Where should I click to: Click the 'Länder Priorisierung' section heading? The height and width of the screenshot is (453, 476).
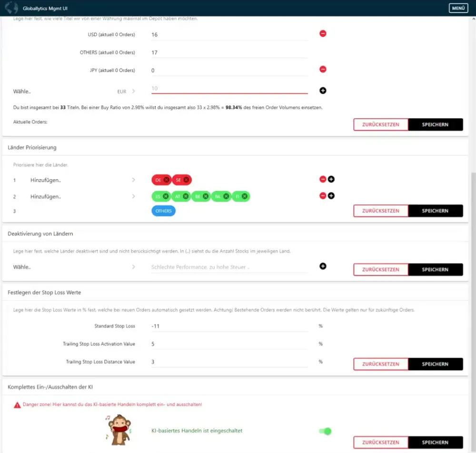(32, 147)
